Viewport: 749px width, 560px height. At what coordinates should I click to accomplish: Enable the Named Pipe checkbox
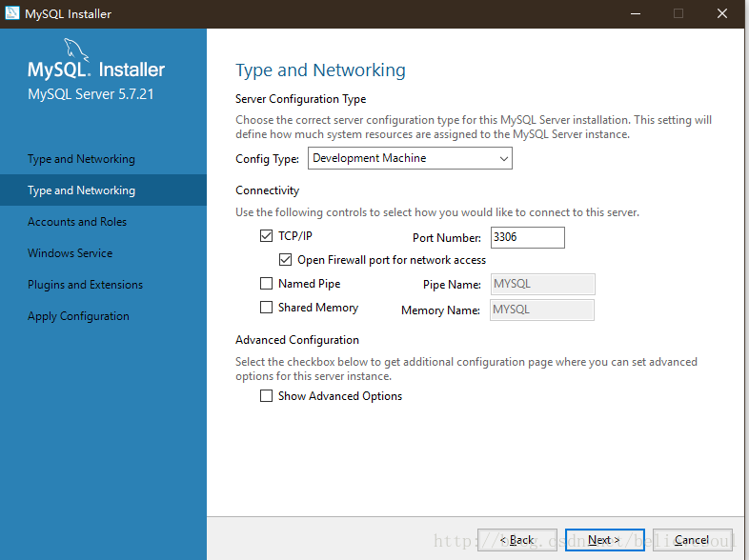[266, 284]
